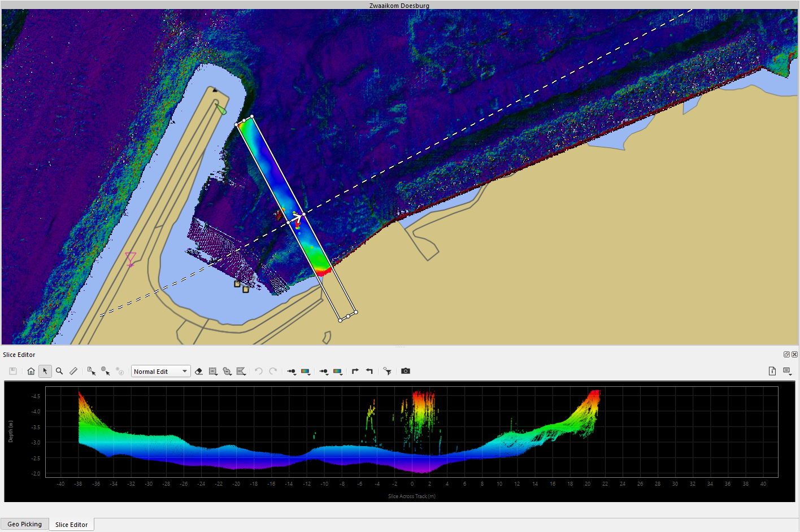The height and width of the screenshot is (532, 800).
Task: Open the slice information document icon
Action: [772, 371]
